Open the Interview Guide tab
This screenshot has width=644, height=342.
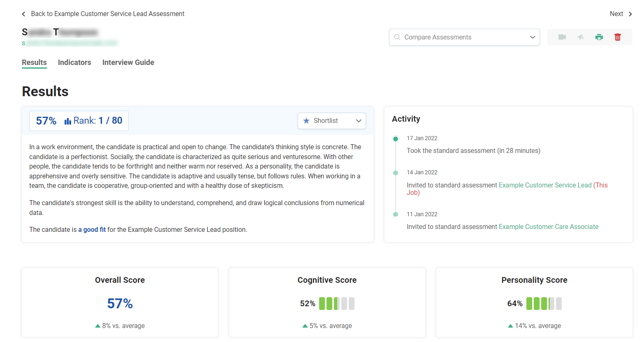click(128, 62)
